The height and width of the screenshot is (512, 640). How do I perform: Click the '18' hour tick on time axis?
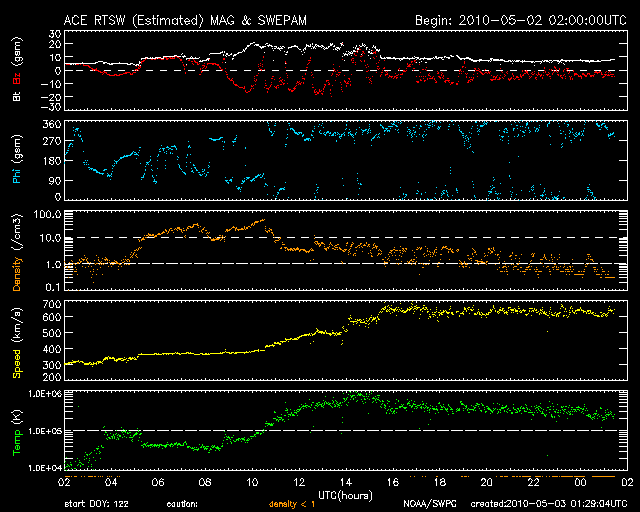pyautogui.click(x=440, y=483)
